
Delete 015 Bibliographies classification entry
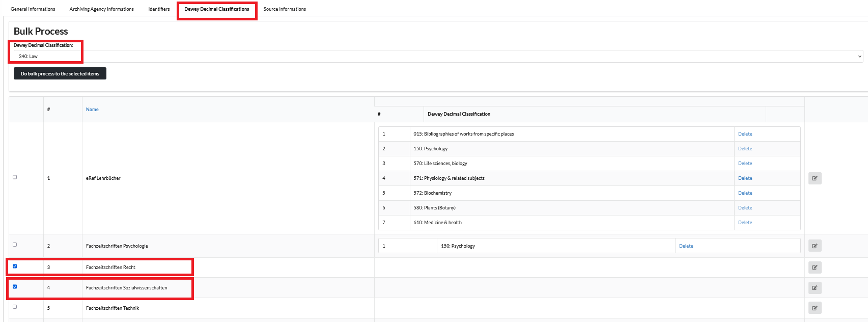click(x=745, y=134)
